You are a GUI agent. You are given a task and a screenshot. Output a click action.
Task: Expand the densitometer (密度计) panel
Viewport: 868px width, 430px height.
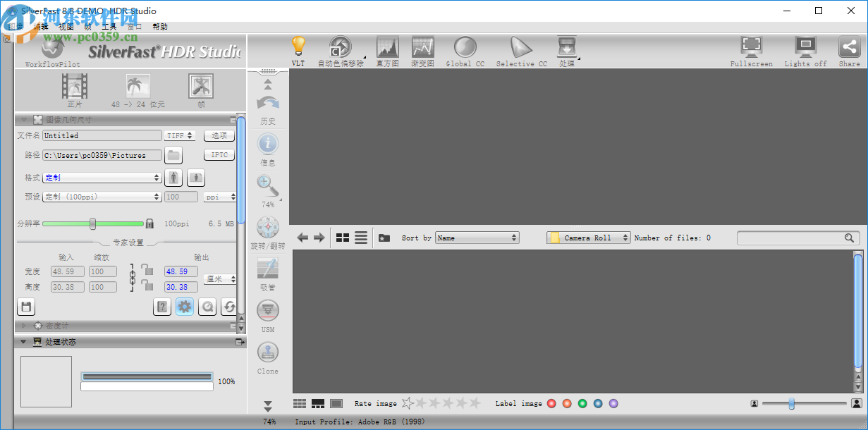point(23,326)
